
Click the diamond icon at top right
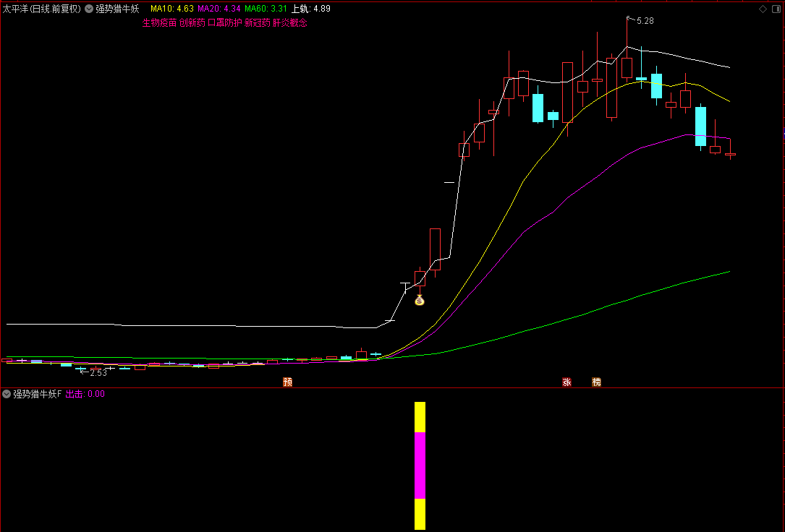tap(763, 9)
